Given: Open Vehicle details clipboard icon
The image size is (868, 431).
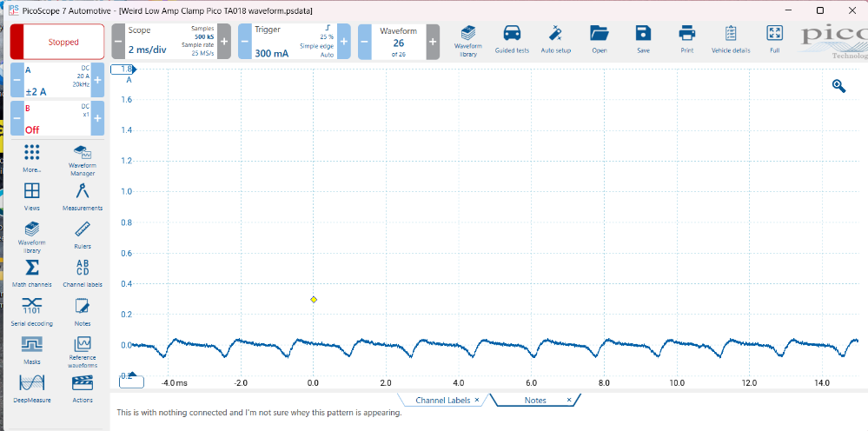Looking at the screenshot, I should (x=731, y=39).
